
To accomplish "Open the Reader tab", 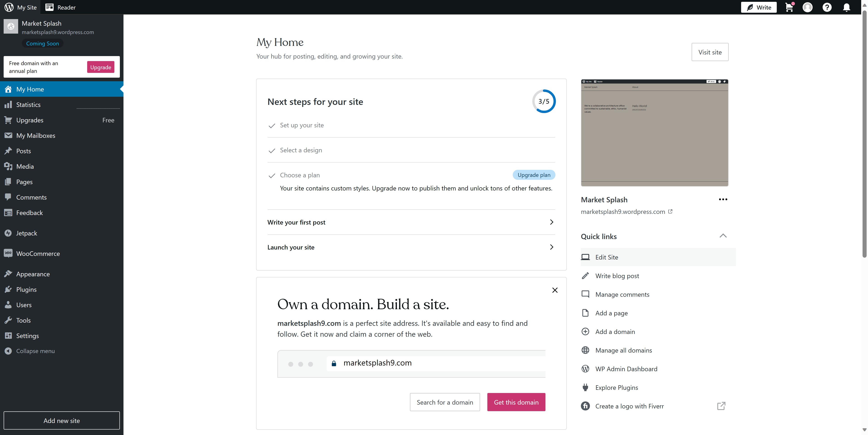I will 61,7.
